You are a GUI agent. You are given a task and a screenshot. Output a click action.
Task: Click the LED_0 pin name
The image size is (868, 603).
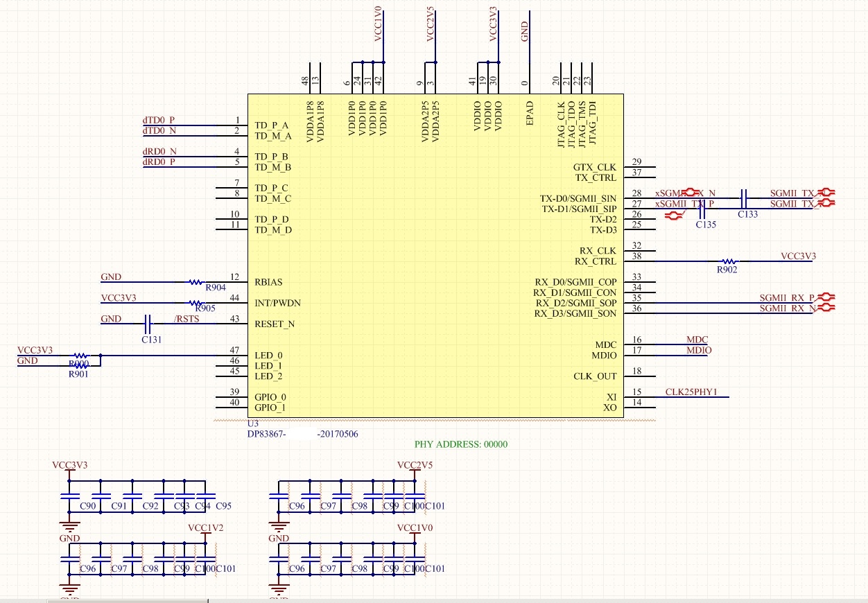coord(268,356)
